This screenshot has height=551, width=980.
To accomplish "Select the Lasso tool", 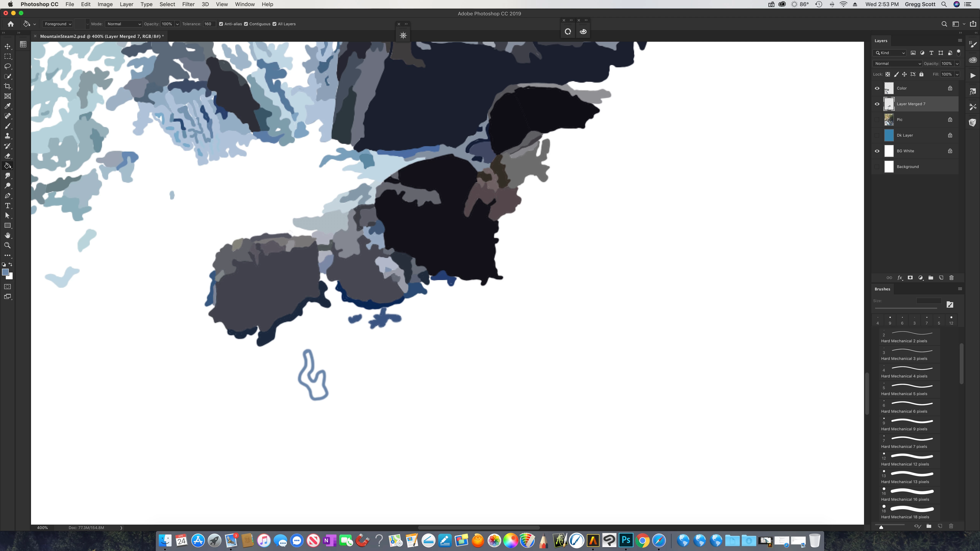I will tap(8, 66).
